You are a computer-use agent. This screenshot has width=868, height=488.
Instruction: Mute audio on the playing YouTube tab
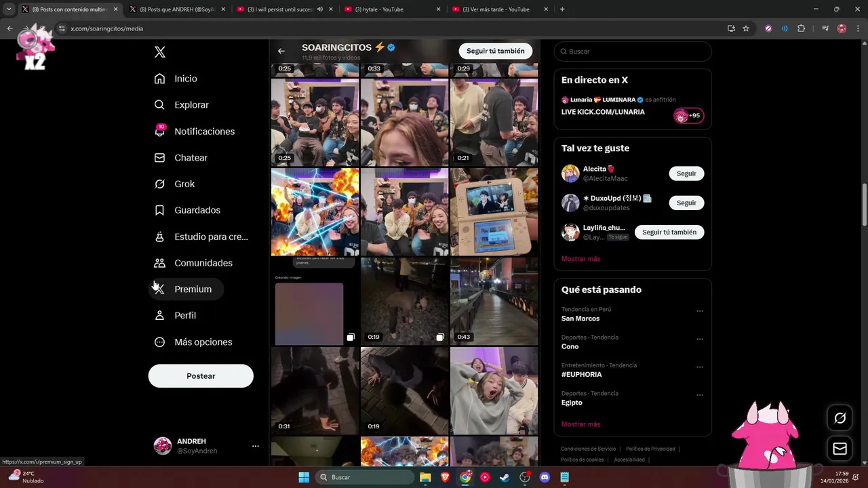[x=320, y=9]
